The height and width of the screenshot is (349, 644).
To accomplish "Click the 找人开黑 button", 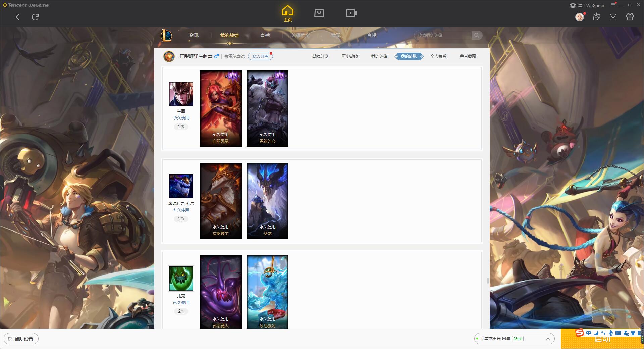I will [260, 56].
